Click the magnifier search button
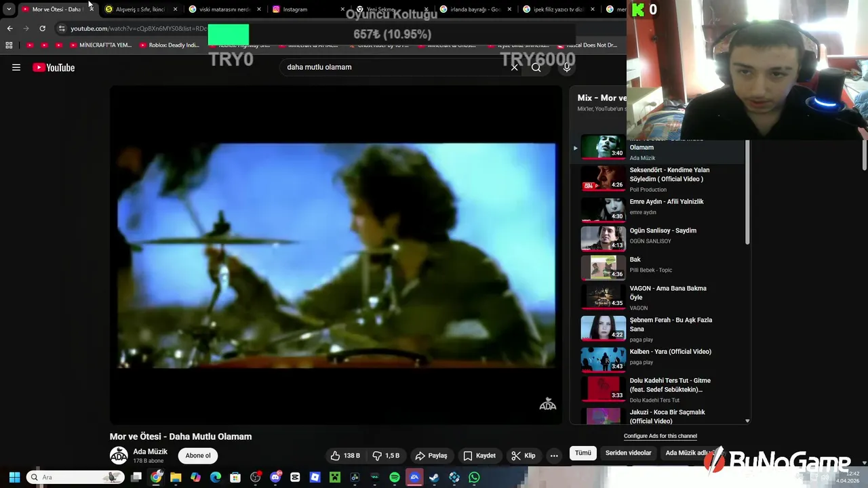 (536, 67)
